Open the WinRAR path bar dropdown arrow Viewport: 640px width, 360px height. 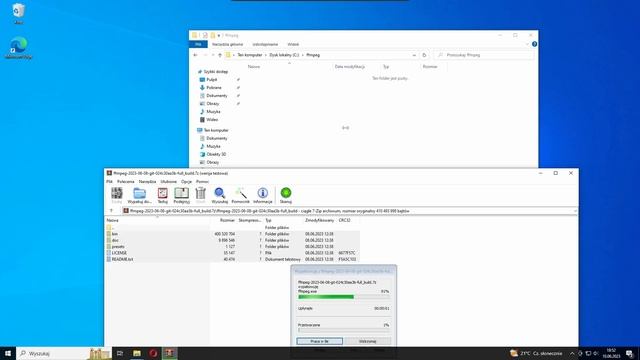(575, 211)
